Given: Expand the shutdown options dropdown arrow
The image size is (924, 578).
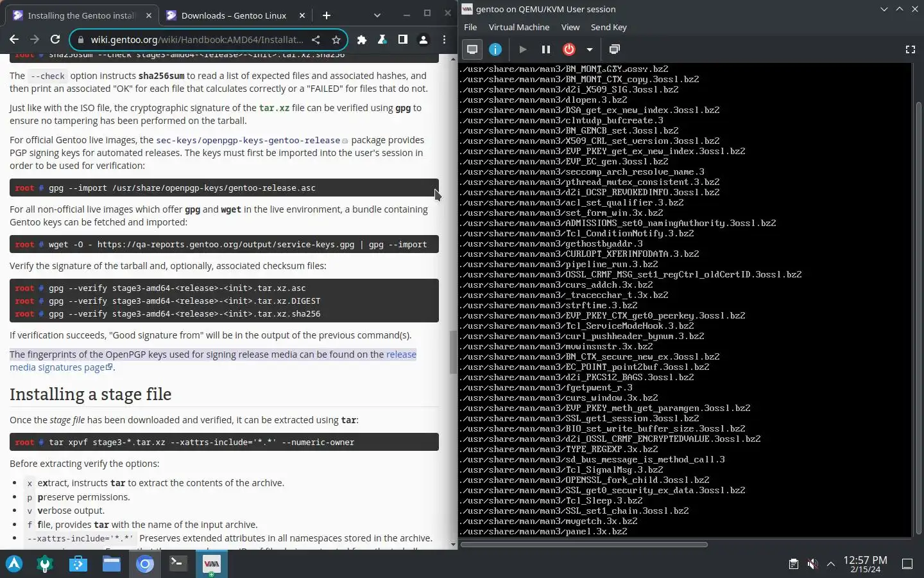Looking at the screenshot, I should click(x=589, y=49).
